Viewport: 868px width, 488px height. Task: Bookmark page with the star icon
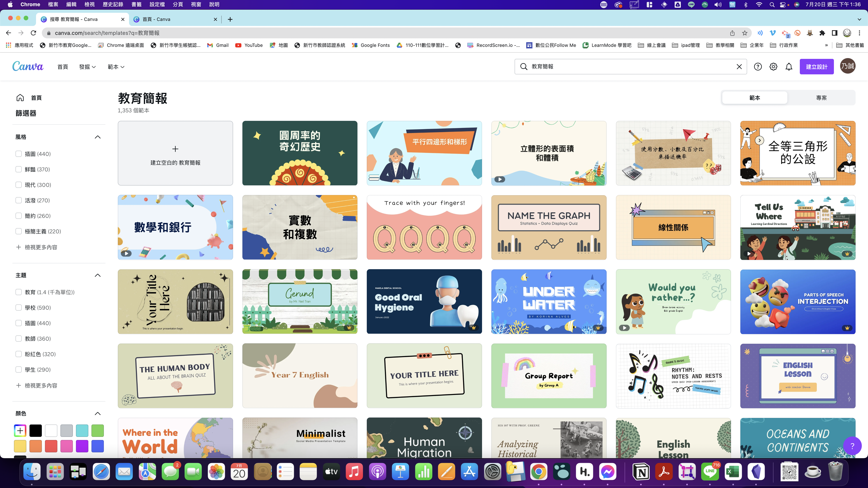[745, 33]
